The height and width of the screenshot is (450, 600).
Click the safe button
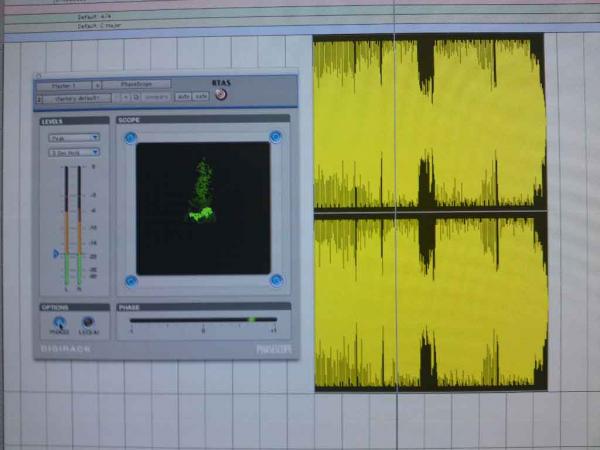point(201,97)
